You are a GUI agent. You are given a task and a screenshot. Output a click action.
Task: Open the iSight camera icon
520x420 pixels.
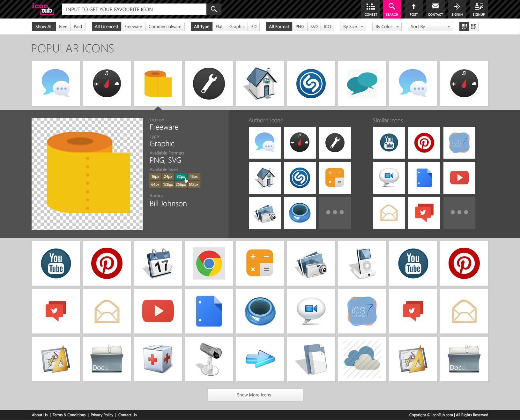click(209, 359)
